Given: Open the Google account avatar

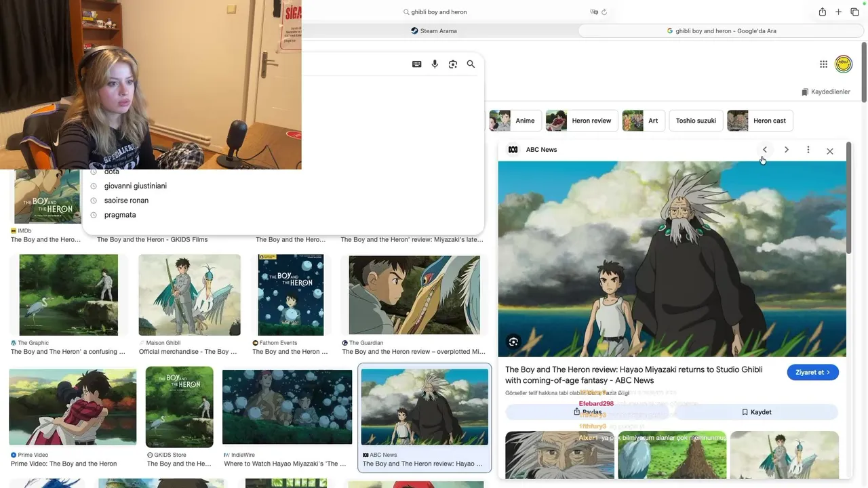Looking at the screenshot, I should tap(844, 64).
